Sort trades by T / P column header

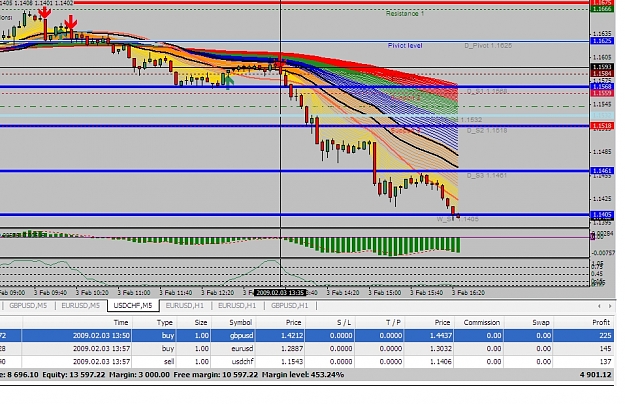point(393,322)
